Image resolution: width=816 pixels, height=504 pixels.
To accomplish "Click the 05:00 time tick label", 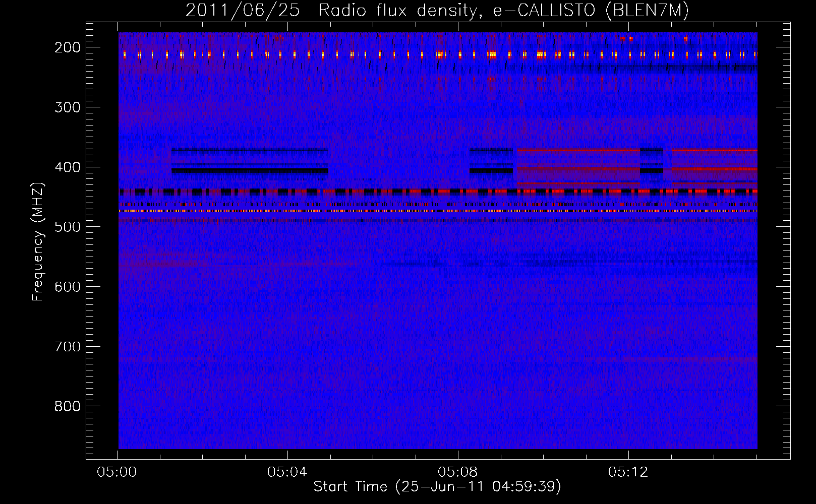I will 117,472.
